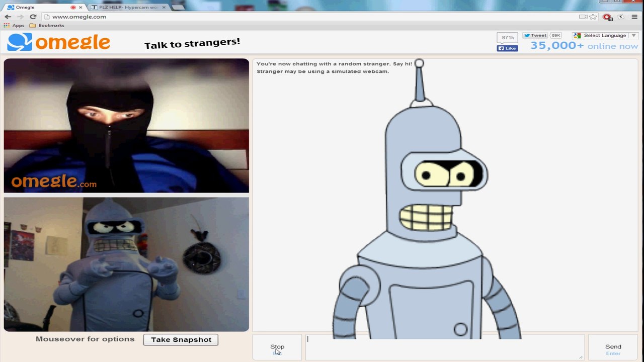The image size is (644, 362).
Task: Open a new browser tab
Action: (178, 7)
